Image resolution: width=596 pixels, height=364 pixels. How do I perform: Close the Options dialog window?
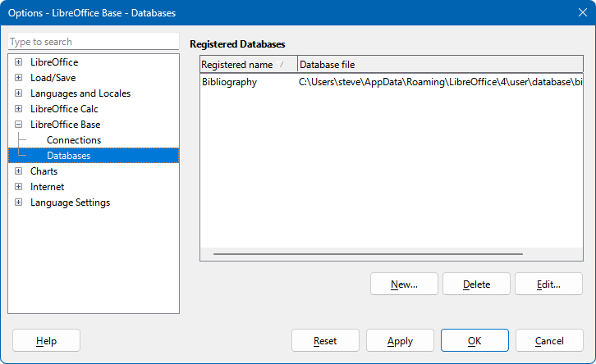pyautogui.click(x=583, y=12)
